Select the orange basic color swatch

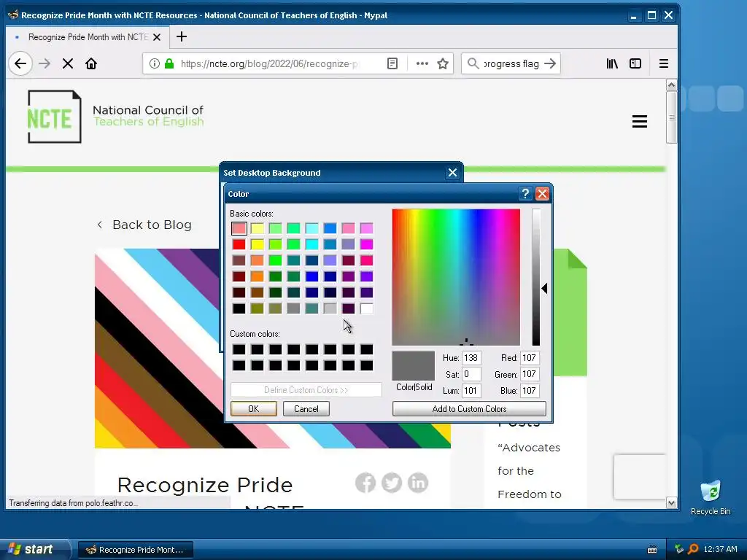pos(258,276)
